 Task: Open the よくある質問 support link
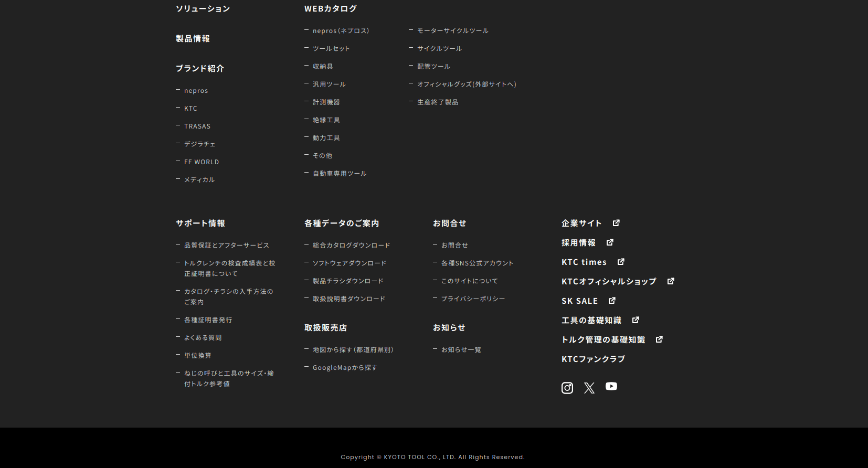[203, 338]
